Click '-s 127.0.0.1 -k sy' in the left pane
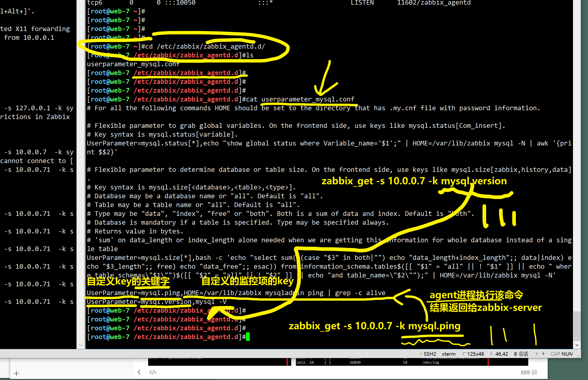588x380 pixels. coord(39,108)
